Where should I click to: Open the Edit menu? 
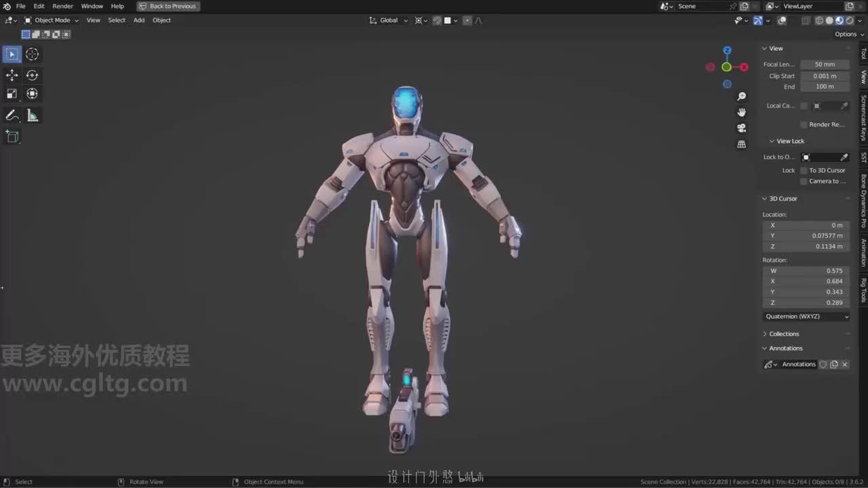pyautogui.click(x=39, y=6)
